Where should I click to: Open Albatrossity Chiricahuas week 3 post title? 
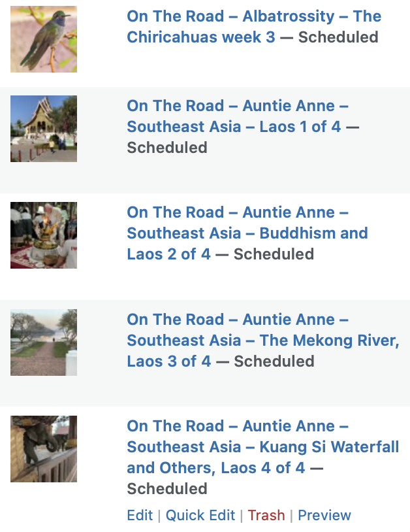click(254, 26)
